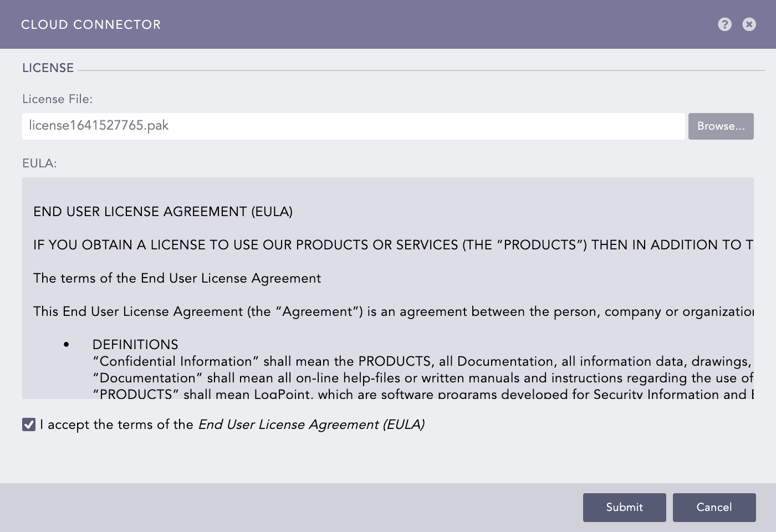Click the circular close icon top right

(x=749, y=24)
